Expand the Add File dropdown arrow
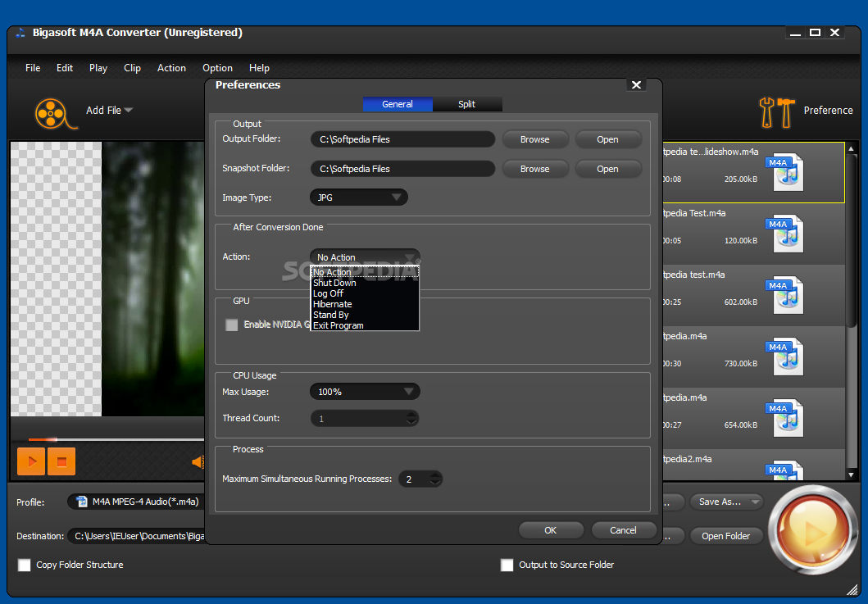The height and width of the screenshot is (604, 868). [129, 110]
